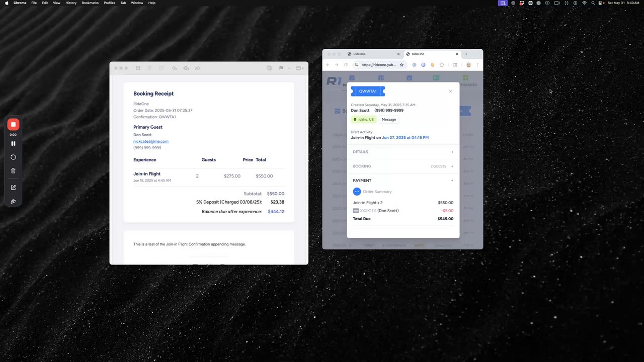Viewport: 644px width, 362px height.
Task: Click the Join-in Flight row in receipt
Action: 209,176
